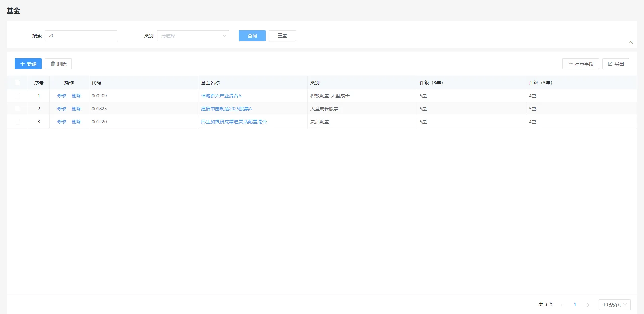Screen dimensions: 644x314
Task: Click the Export (导出) button
Action: pos(616,64)
